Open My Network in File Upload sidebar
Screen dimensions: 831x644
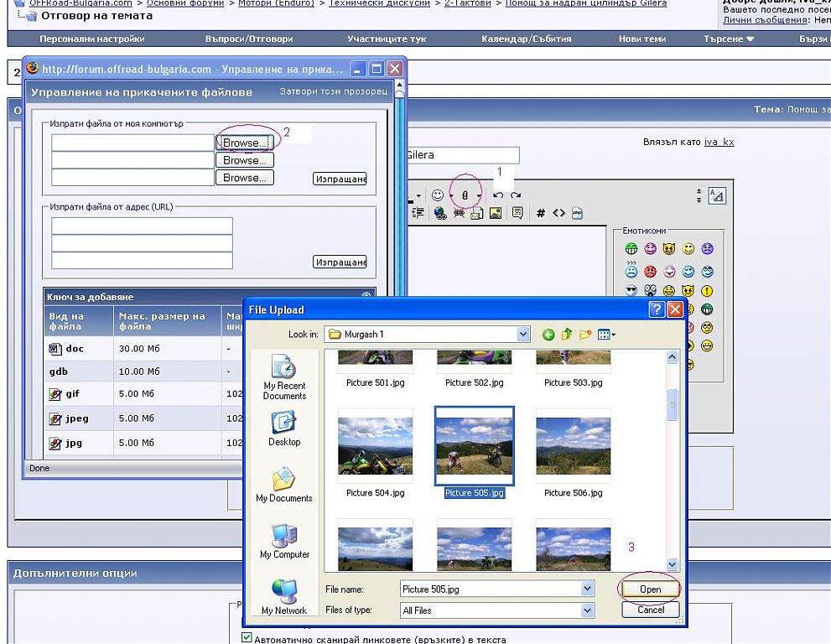284,597
